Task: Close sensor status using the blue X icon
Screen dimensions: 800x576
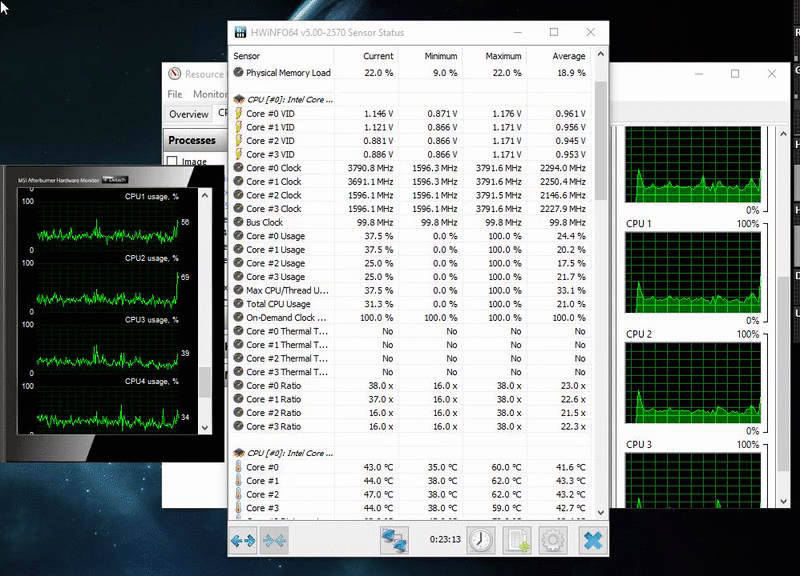Action: pos(593,540)
